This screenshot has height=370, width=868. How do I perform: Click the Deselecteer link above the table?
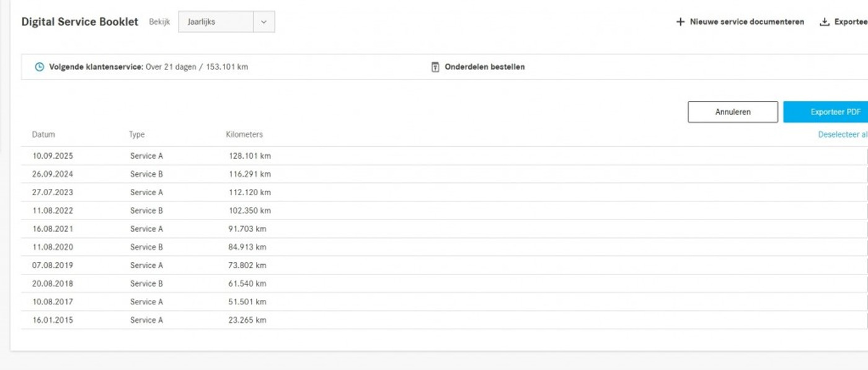(843, 134)
